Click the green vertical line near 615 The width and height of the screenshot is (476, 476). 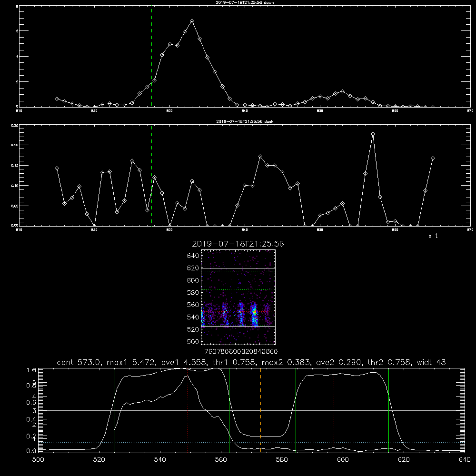(388, 410)
